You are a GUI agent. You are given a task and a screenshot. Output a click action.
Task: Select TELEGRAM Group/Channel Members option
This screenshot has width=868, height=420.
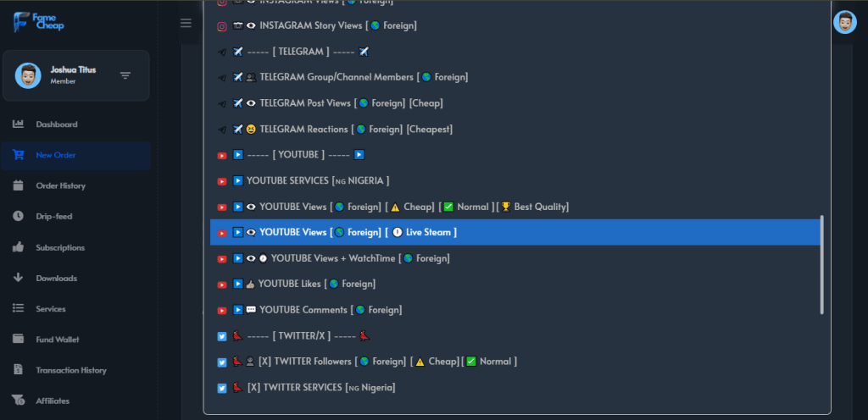[515, 77]
